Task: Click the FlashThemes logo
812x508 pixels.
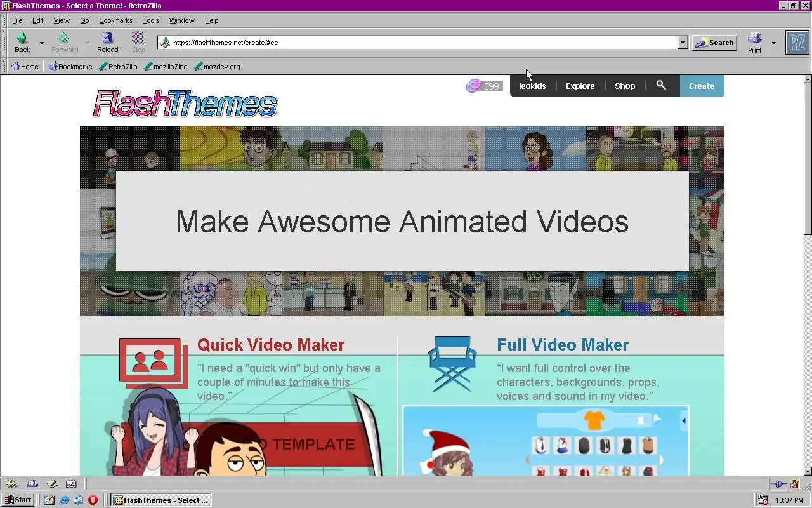Action: point(185,104)
